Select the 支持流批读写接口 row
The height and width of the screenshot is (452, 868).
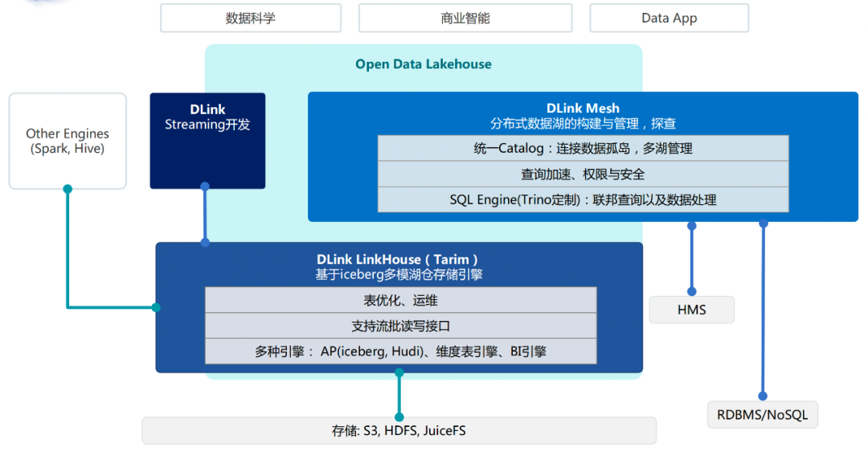coord(401,326)
